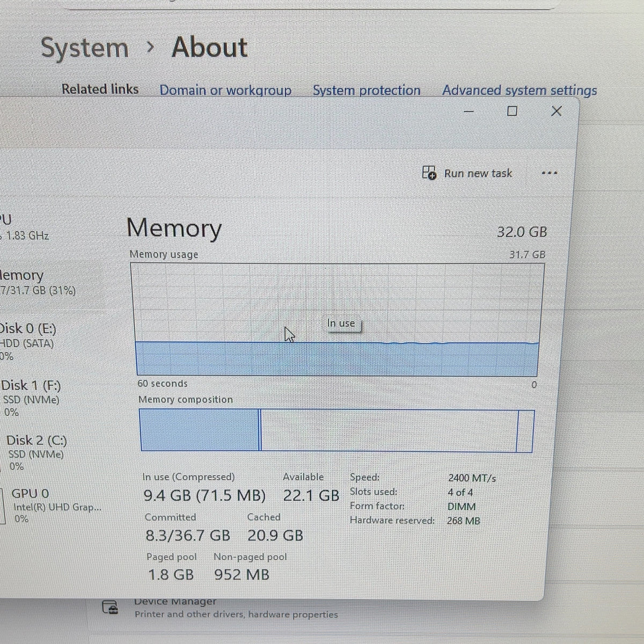Open the three-dots more options menu

coord(549,173)
